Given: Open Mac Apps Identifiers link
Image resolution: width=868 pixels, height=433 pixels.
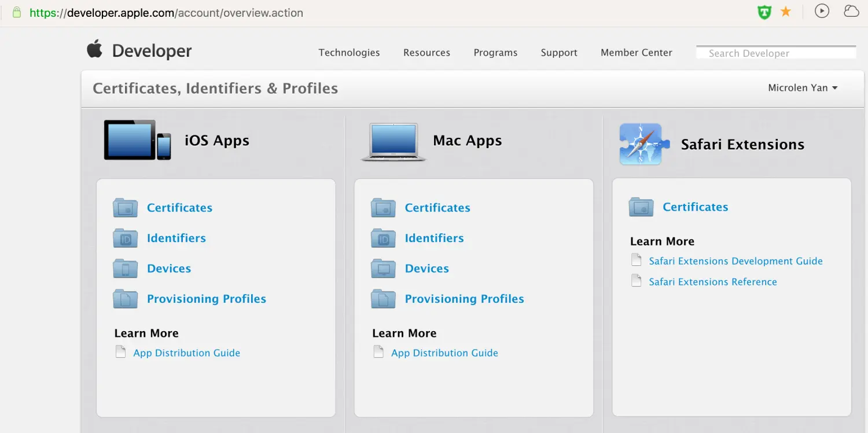Looking at the screenshot, I should point(435,238).
